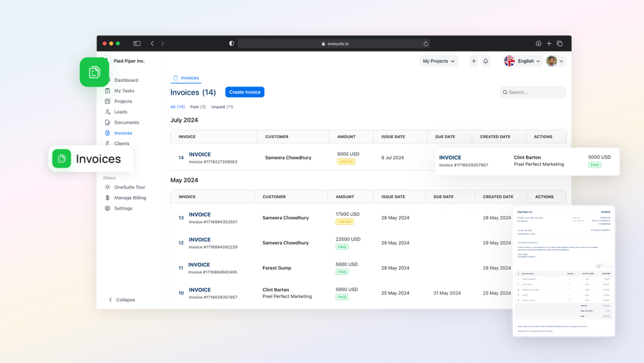644x363 pixels.
Task: Click the Clients icon in sidebar
Action: pyautogui.click(x=107, y=143)
